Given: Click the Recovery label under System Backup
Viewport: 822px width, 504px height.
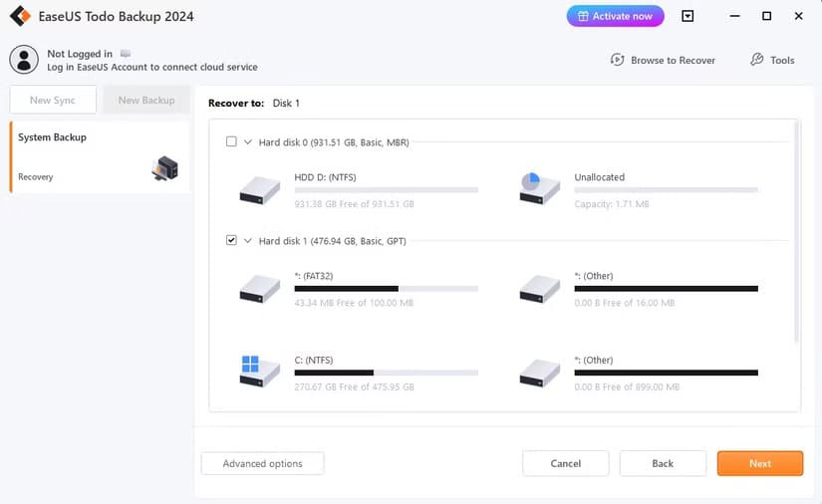Looking at the screenshot, I should [x=36, y=177].
